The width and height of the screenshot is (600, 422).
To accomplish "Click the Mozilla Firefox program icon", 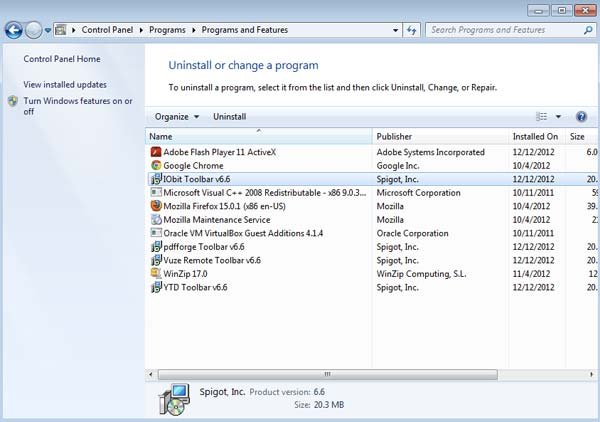I will 156,206.
